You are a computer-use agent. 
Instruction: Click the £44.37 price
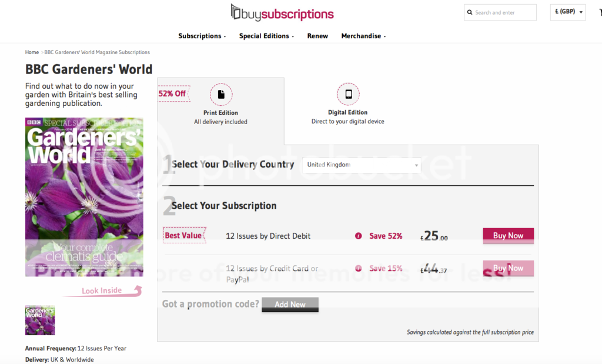(x=434, y=268)
